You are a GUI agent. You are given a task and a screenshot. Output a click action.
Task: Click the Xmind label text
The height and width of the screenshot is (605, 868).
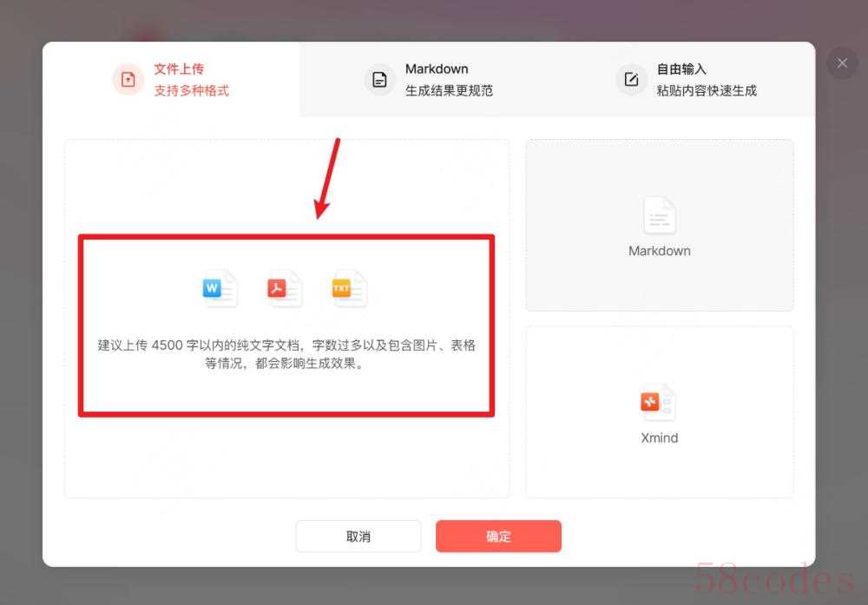click(660, 437)
